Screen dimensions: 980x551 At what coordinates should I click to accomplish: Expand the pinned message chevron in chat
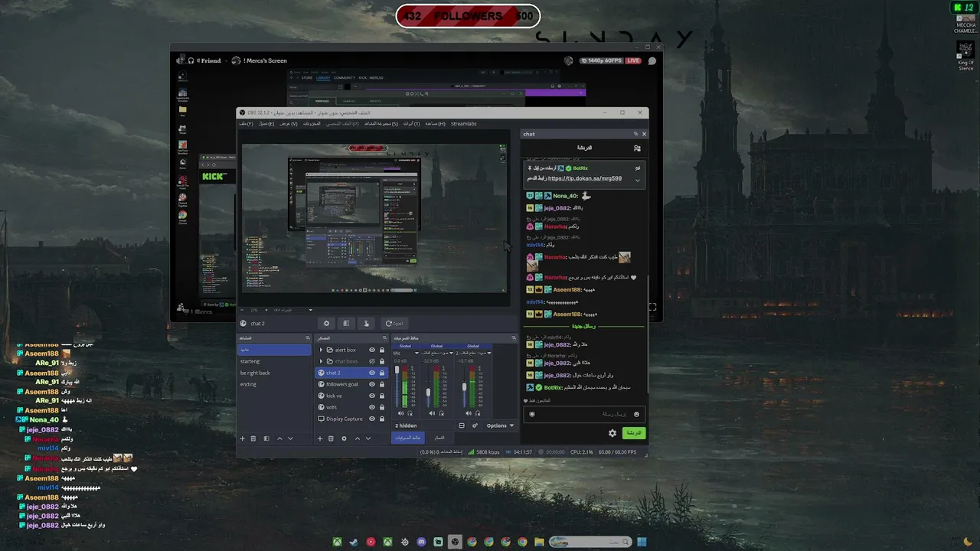[638, 180]
